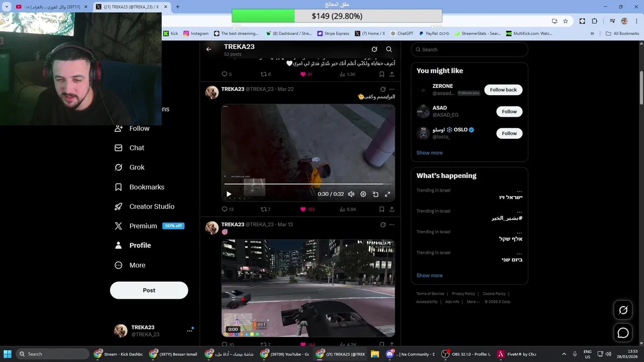The height and width of the screenshot is (362, 644).
Task: Open account switcher dots beside TREKA23
Action: [x=190, y=330]
